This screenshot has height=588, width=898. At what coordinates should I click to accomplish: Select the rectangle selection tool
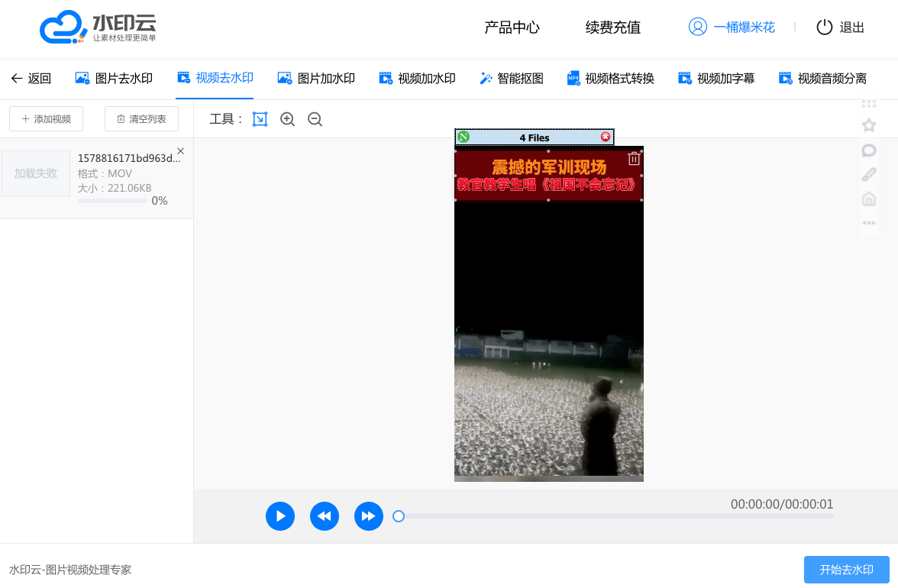pos(260,119)
